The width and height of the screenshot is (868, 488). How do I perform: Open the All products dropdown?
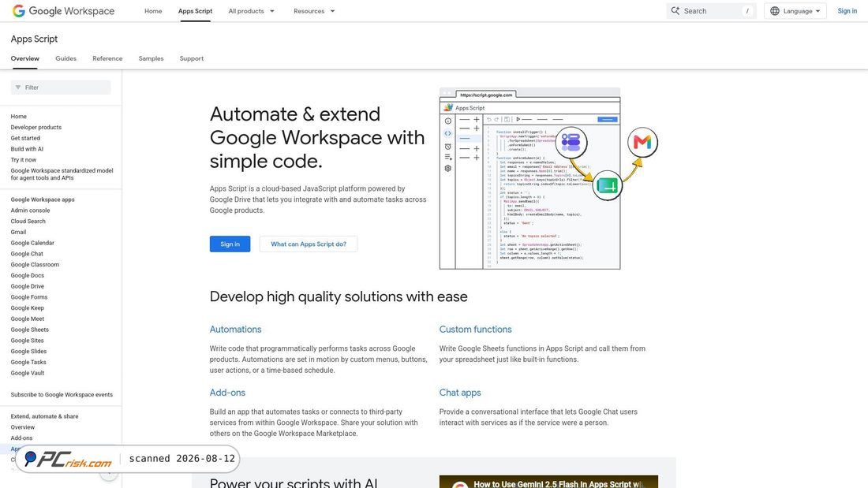(251, 11)
